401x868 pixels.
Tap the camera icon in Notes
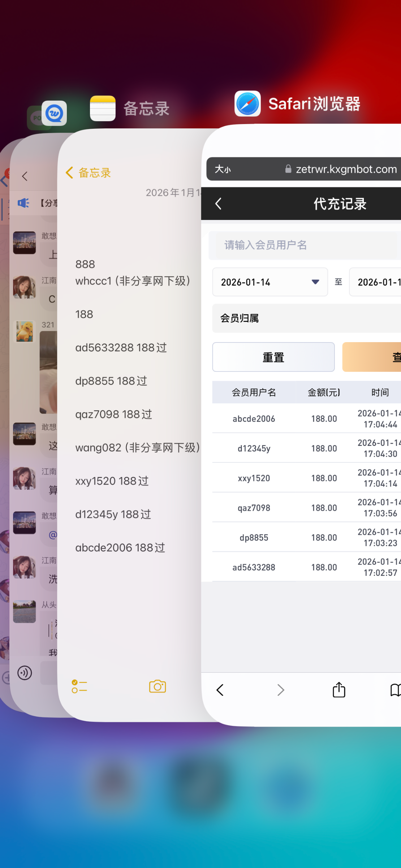pos(158,686)
